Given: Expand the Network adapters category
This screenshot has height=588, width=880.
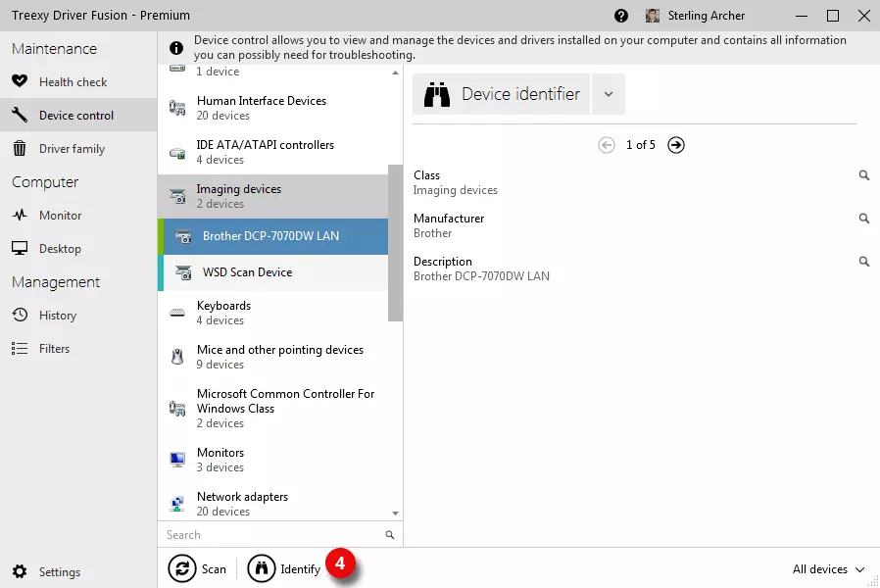Looking at the screenshot, I should coord(272,504).
